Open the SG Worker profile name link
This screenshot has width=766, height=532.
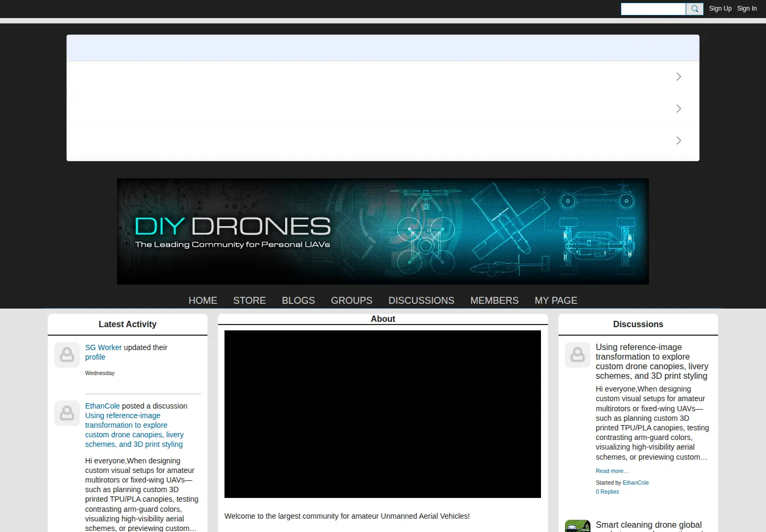[x=103, y=347]
